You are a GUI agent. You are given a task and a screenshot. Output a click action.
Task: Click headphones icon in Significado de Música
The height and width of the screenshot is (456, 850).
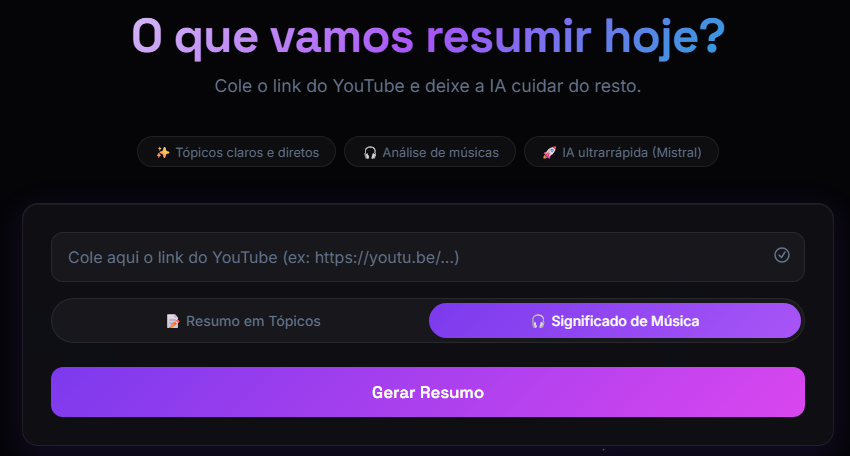click(x=538, y=321)
